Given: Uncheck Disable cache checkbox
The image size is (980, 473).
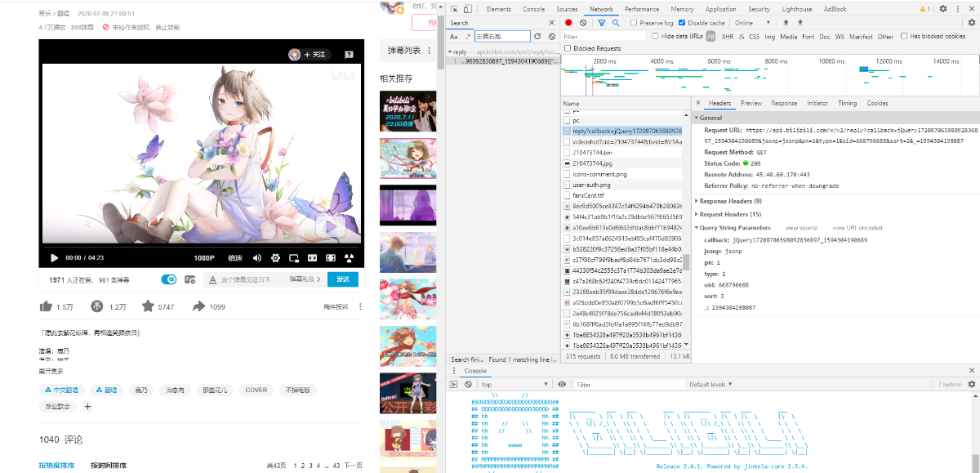Looking at the screenshot, I should point(682,23).
